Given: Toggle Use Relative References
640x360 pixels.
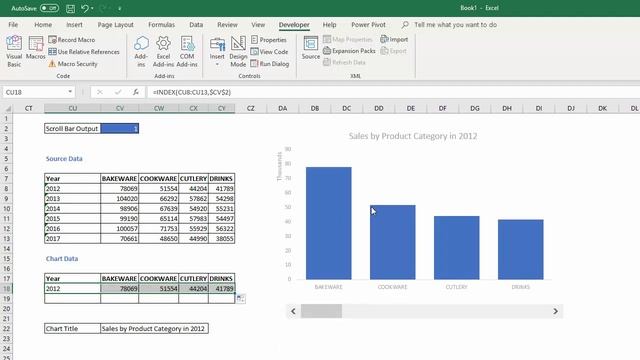Looking at the screenshot, I should (84, 52).
